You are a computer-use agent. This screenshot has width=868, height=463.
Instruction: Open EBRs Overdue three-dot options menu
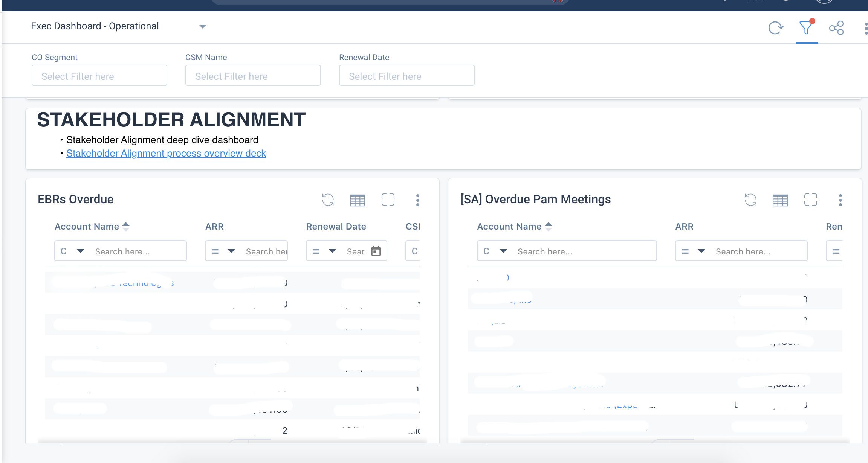(417, 200)
